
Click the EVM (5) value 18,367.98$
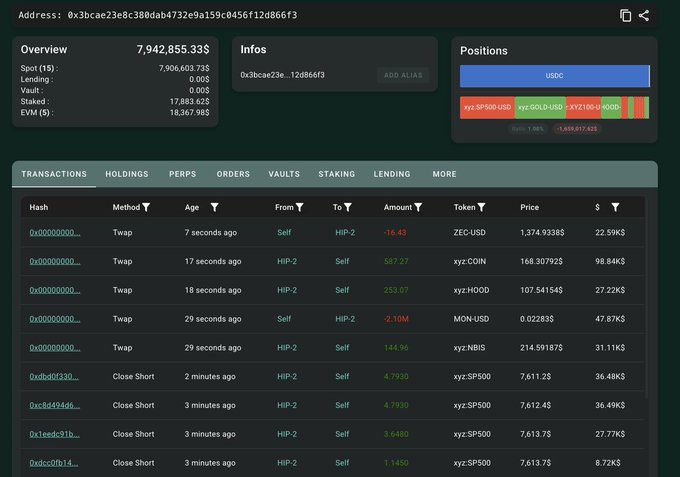pyautogui.click(x=190, y=112)
